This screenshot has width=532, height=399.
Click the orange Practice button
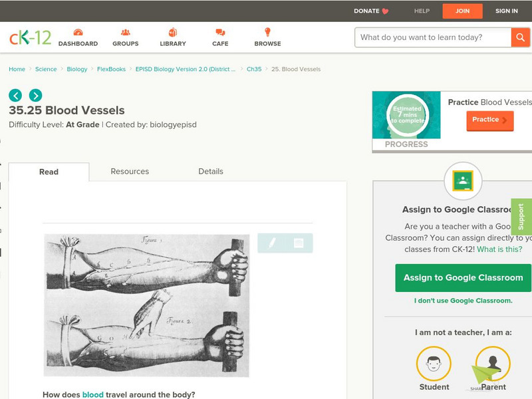click(490, 120)
